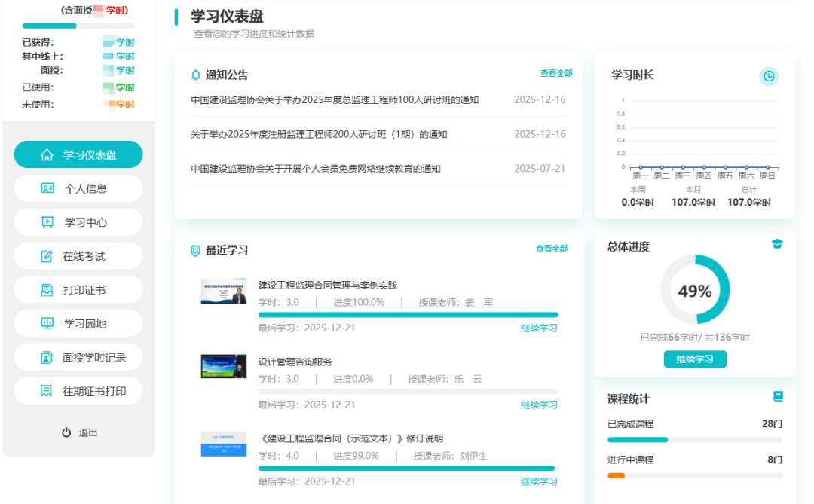Open the 设计管理咨询服务 course thumbnail
The width and height of the screenshot is (814, 504).
coord(223,367)
